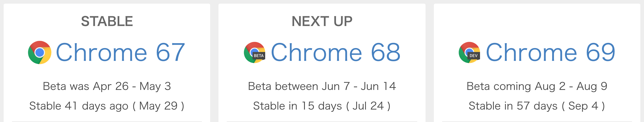Click the '68' version number
The width and height of the screenshot is (644, 122).
click(386, 52)
